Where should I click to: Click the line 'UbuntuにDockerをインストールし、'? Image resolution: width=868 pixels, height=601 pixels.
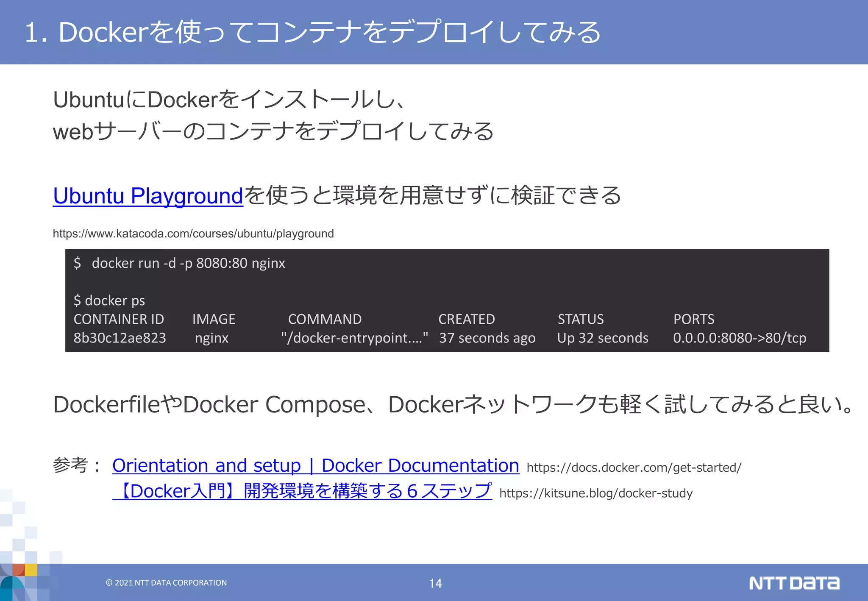[228, 100]
